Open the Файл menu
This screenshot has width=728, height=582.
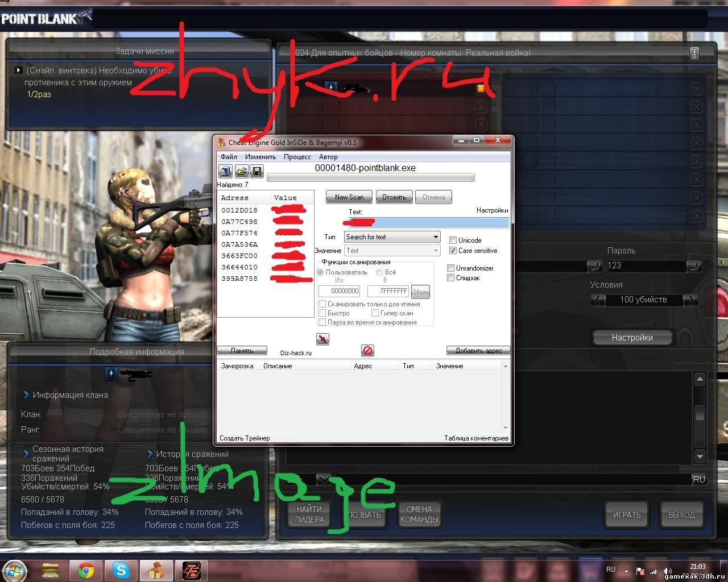[229, 157]
